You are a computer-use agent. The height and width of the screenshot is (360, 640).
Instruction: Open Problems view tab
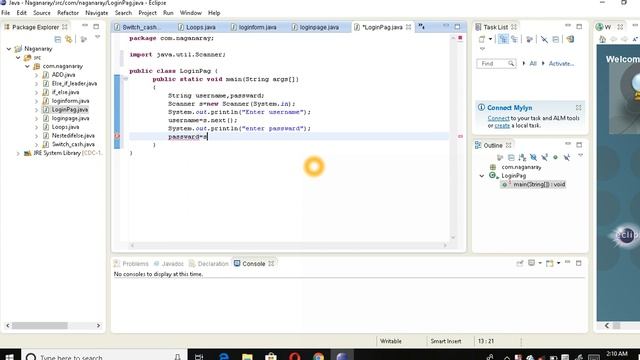pyautogui.click(x=131, y=264)
